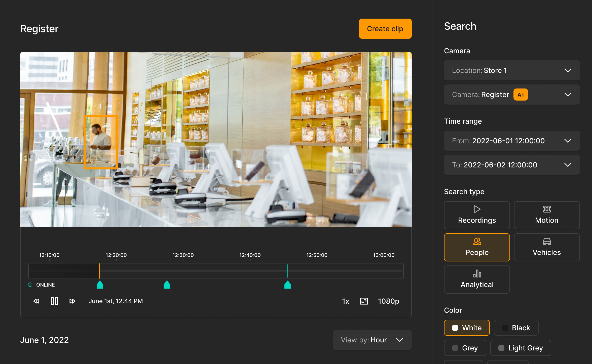Click the orange detection box on person

click(101, 142)
